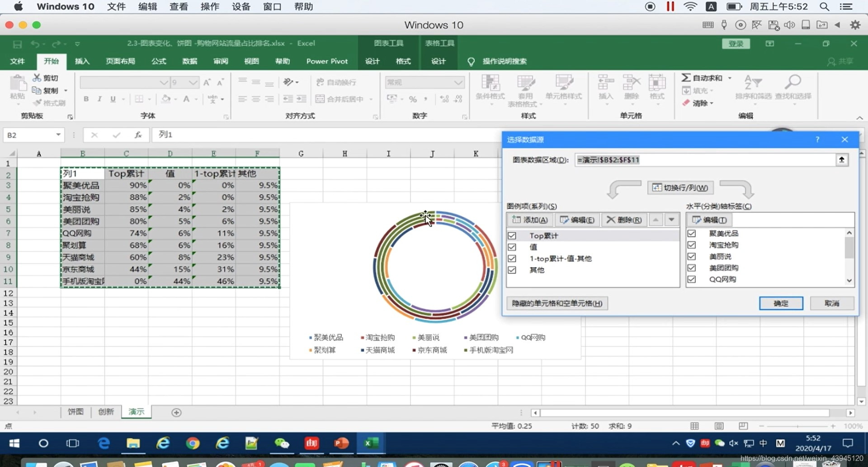868x467 pixels.
Task: Click the Excel save icon
Action: click(x=17, y=44)
